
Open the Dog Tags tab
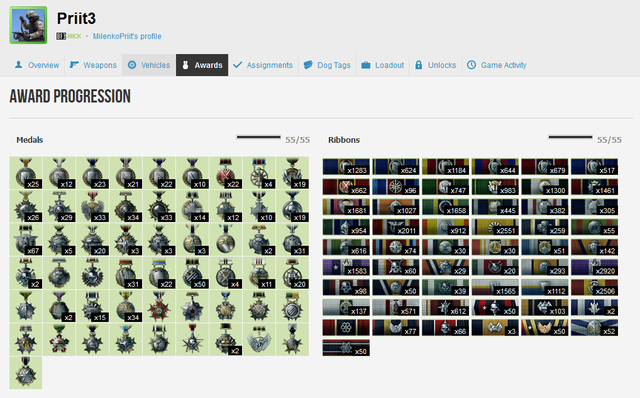[327, 65]
